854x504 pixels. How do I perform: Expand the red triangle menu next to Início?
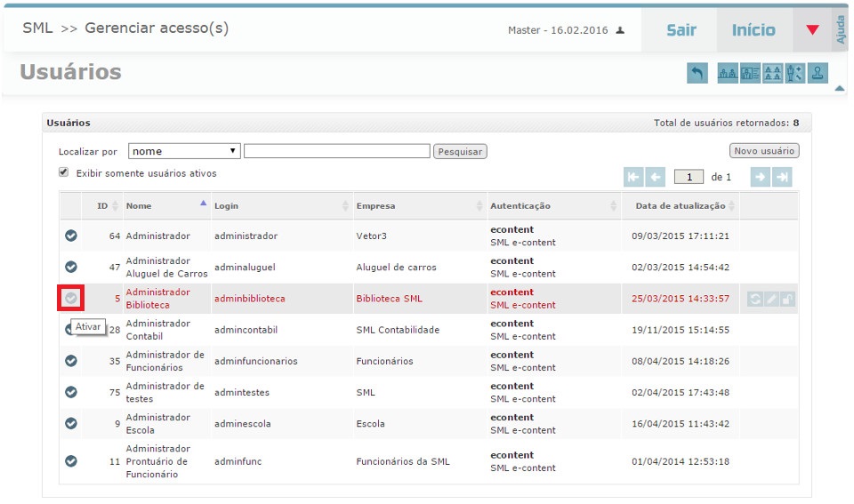(x=811, y=30)
